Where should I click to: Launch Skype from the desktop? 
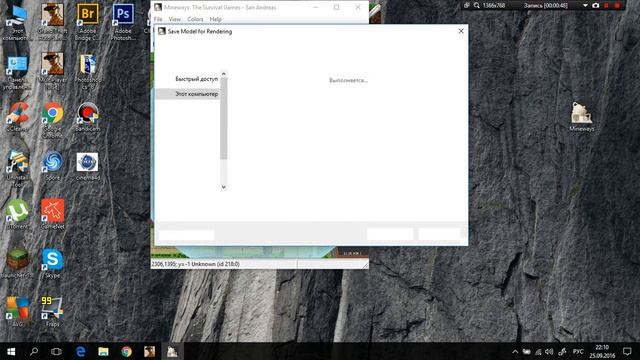(x=52, y=263)
